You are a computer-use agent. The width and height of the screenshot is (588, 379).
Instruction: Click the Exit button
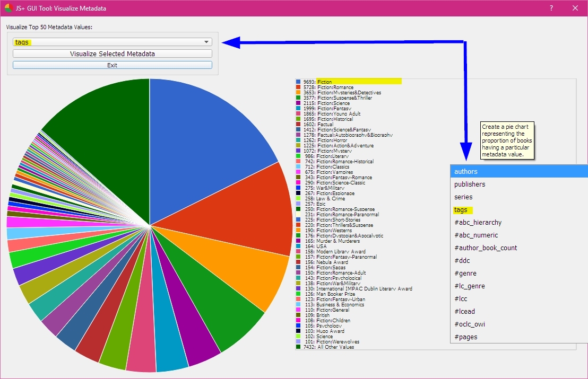click(x=112, y=65)
